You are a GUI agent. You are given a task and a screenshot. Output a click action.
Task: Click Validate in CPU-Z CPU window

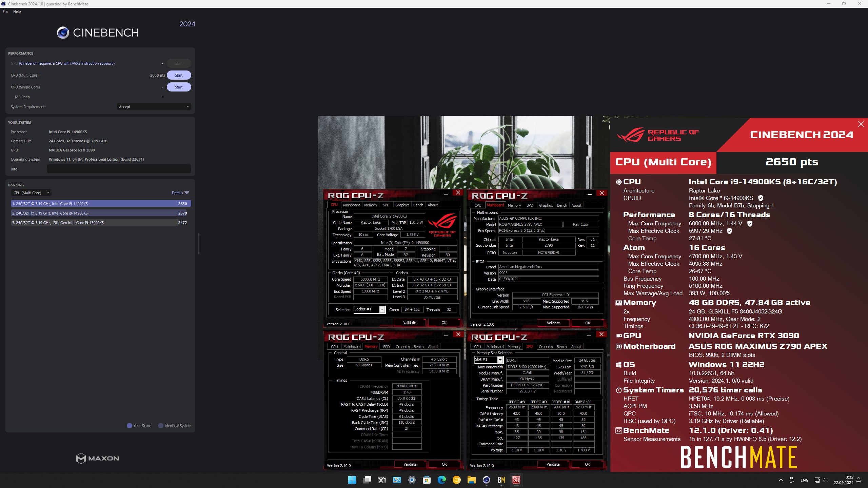(410, 323)
